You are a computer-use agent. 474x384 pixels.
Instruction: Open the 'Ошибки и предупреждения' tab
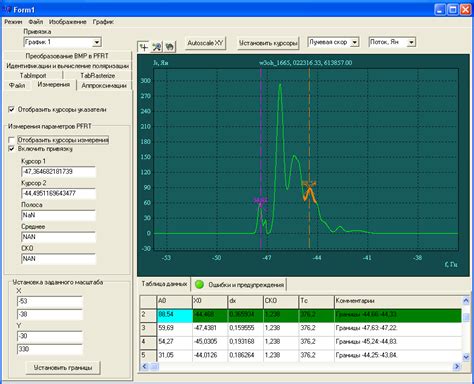coord(240,285)
